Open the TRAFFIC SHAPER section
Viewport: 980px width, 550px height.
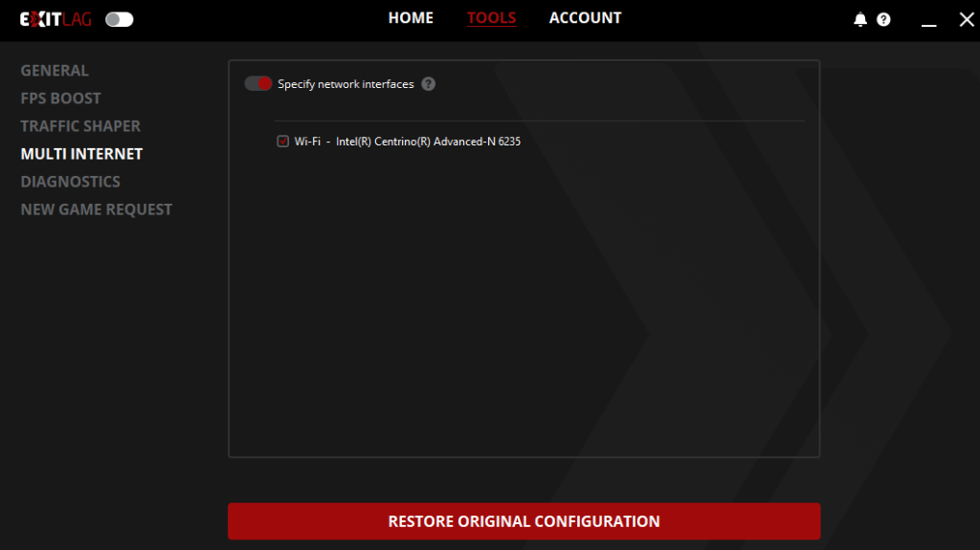[80, 126]
